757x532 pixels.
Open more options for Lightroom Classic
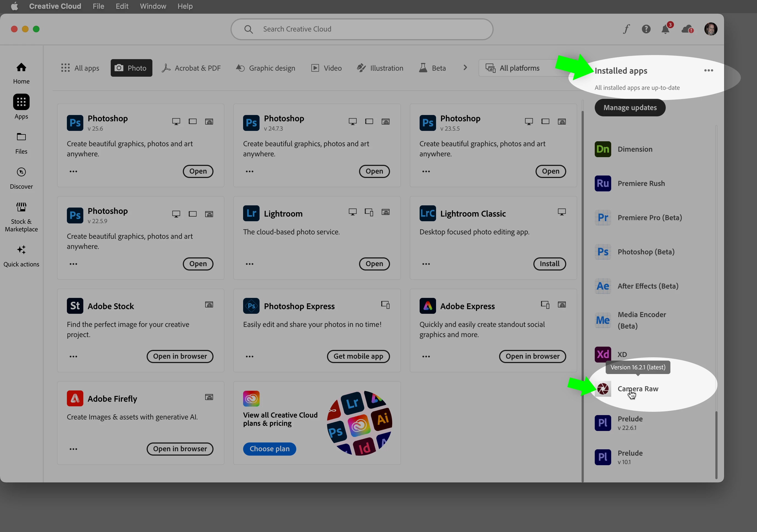tap(426, 264)
